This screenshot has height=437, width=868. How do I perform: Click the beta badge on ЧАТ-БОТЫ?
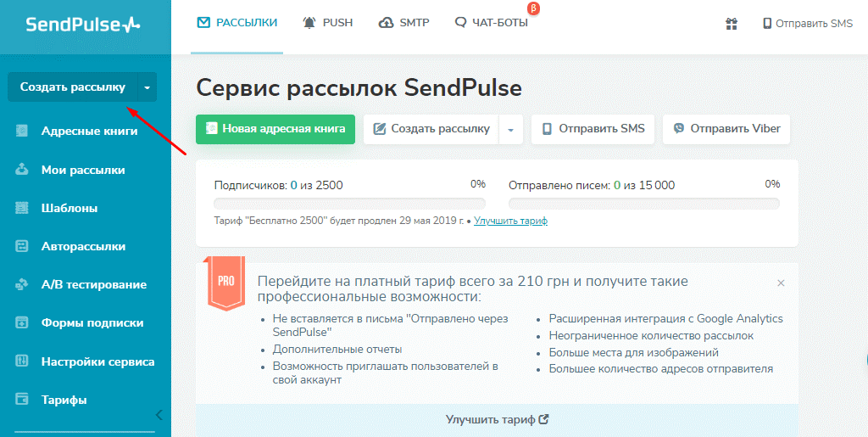point(534,8)
